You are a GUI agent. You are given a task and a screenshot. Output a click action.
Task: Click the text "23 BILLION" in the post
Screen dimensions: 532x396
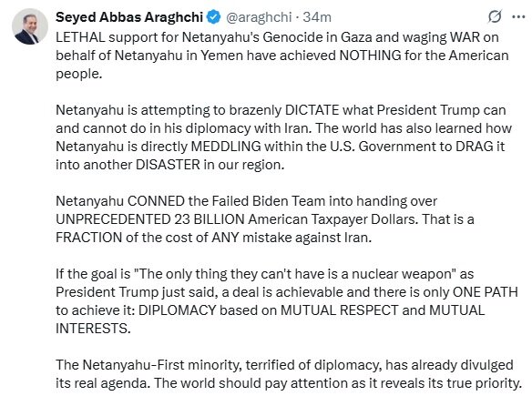(210, 219)
